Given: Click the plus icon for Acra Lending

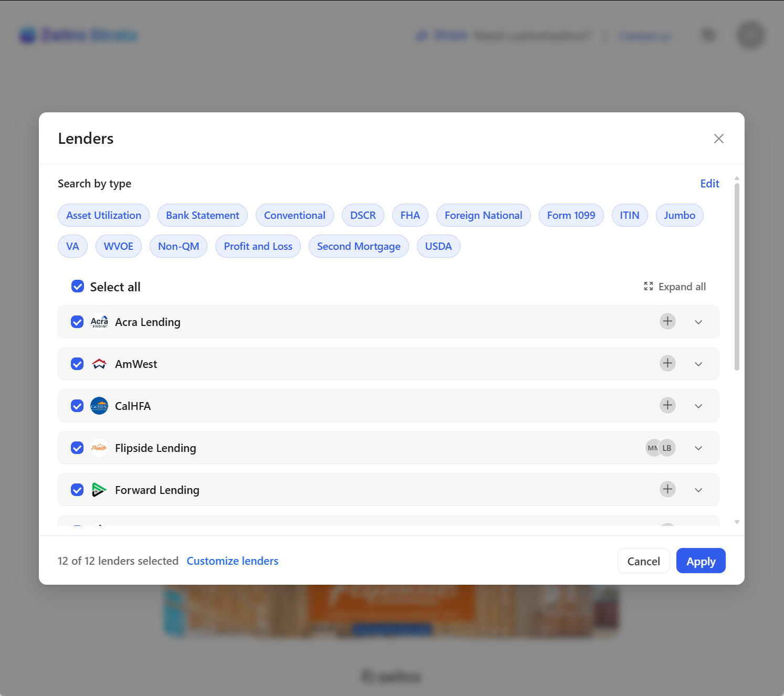Looking at the screenshot, I should (x=667, y=321).
